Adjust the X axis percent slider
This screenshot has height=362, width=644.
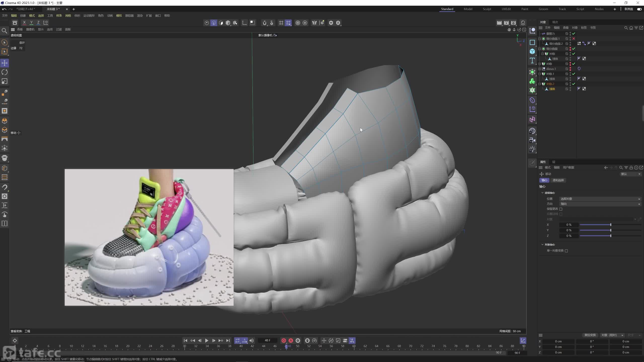610,225
